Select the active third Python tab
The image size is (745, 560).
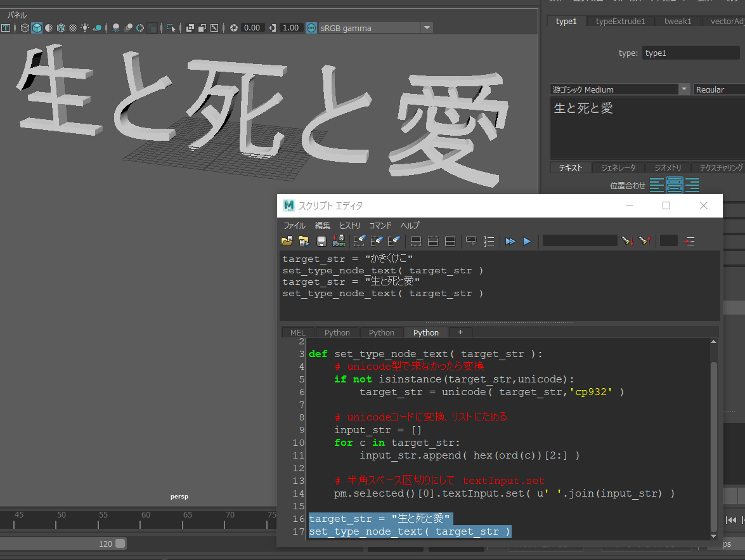(x=425, y=333)
